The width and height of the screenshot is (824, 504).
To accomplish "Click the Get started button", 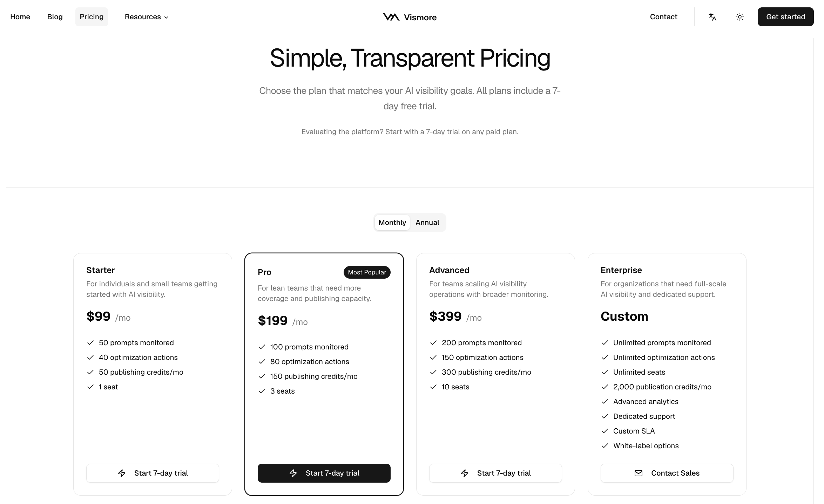I will pos(785,17).
